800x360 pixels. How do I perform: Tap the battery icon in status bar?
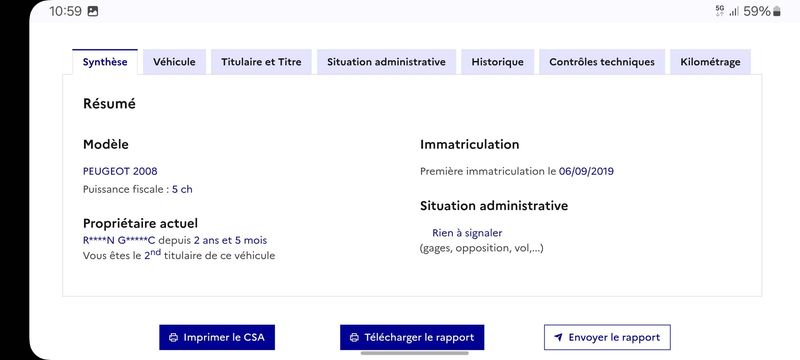click(x=777, y=11)
